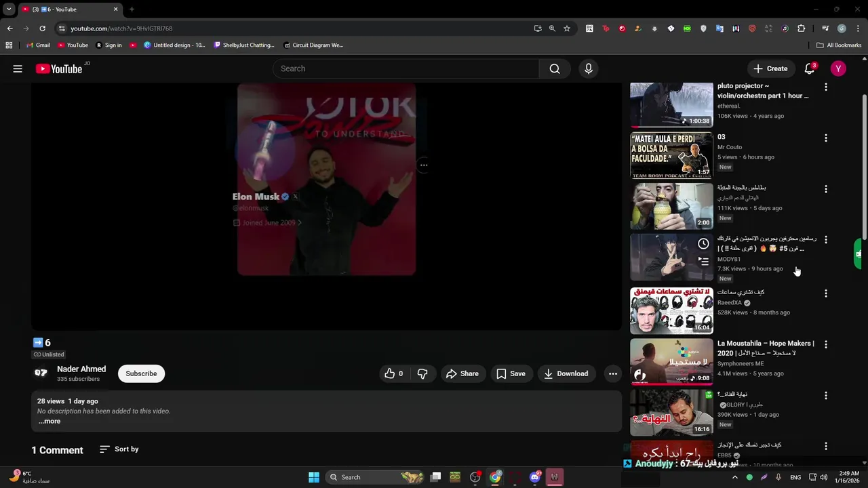Expand description with ...more
This screenshot has height=488, width=868.
pos(49,421)
